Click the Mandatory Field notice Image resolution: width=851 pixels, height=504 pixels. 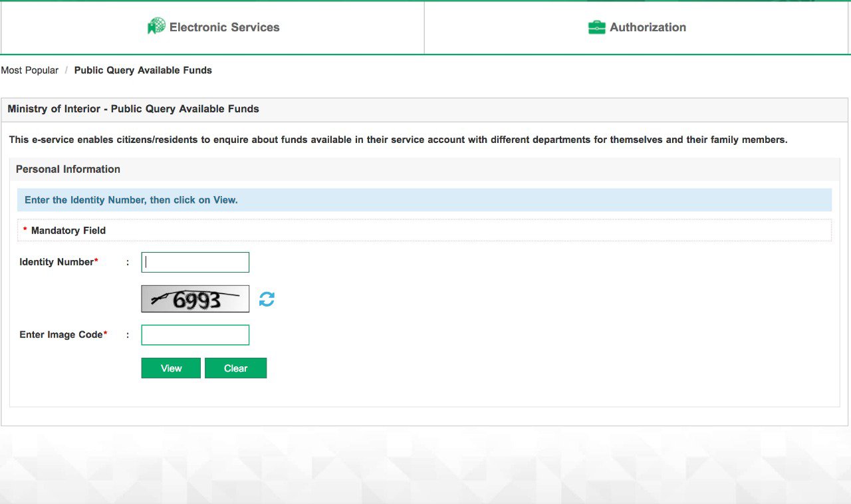(x=68, y=231)
